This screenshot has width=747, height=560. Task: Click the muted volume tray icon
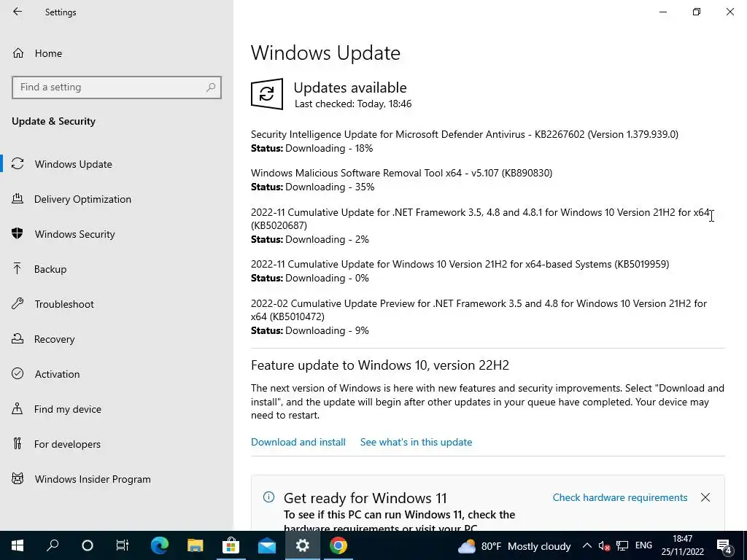(x=604, y=545)
